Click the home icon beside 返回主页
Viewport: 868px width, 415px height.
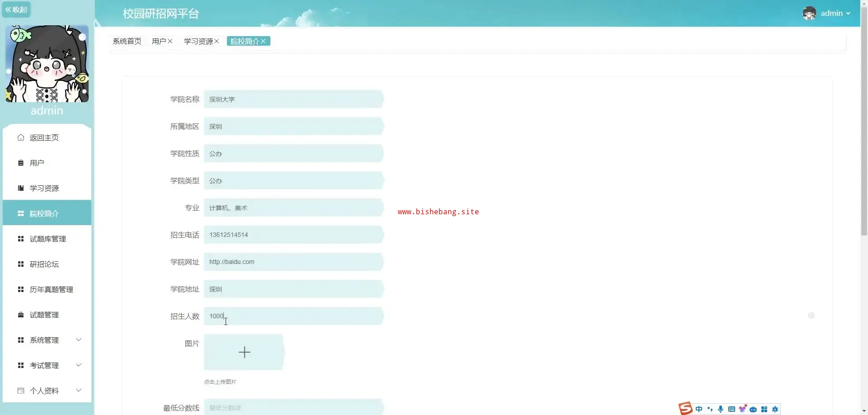(21, 137)
